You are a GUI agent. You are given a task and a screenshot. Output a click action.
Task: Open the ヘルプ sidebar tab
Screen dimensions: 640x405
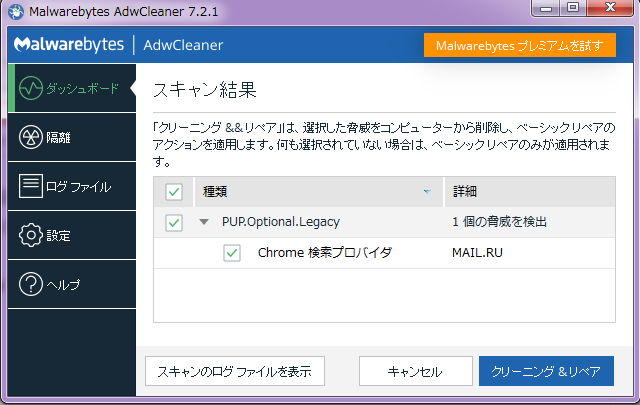(72, 284)
